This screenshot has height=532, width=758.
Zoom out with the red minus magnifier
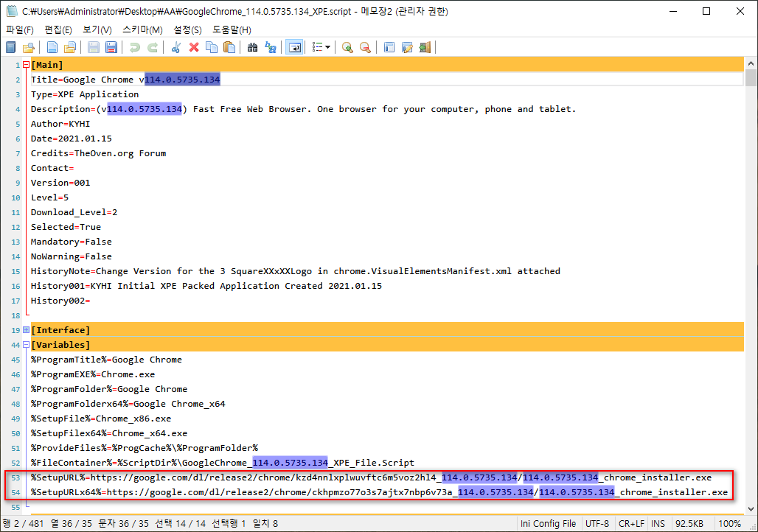pyautogui.click(x=365, y=47)
